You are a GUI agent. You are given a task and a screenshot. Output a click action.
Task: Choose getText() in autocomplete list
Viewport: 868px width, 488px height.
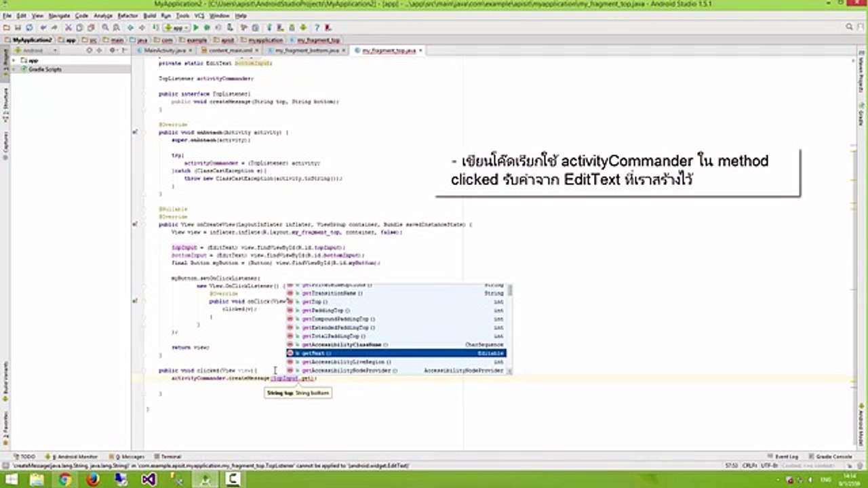[x=396, y=353]
